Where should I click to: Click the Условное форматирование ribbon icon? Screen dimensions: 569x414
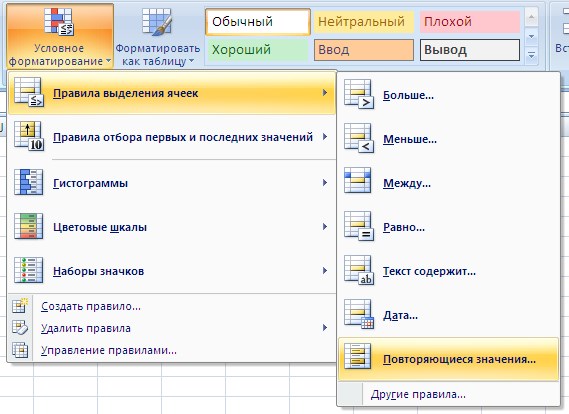(59, 22)
